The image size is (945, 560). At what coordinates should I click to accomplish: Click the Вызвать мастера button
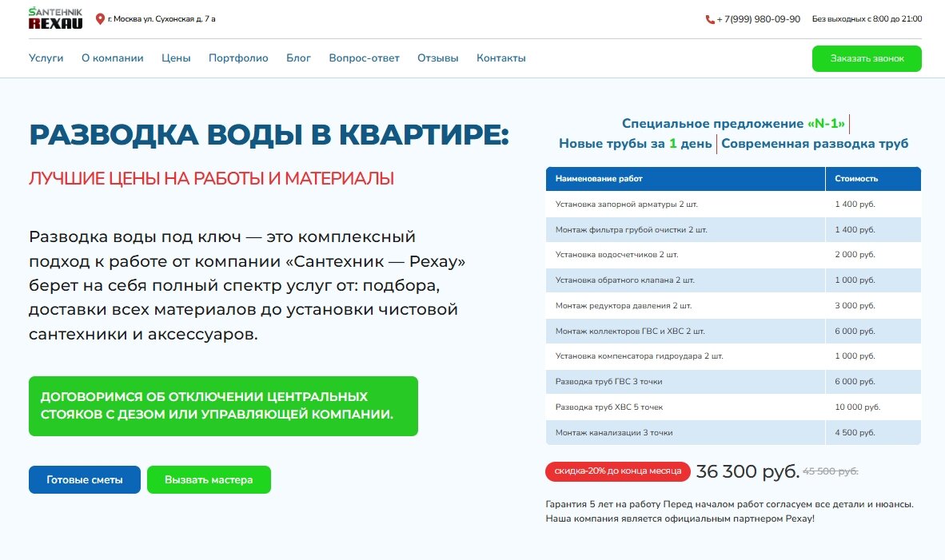209,480
